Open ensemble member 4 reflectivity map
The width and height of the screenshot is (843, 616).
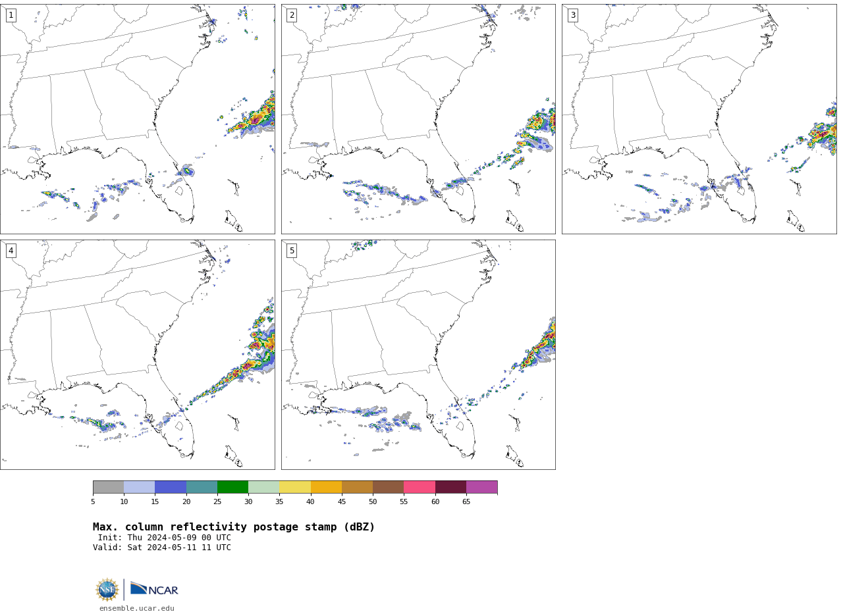(137, 355)
